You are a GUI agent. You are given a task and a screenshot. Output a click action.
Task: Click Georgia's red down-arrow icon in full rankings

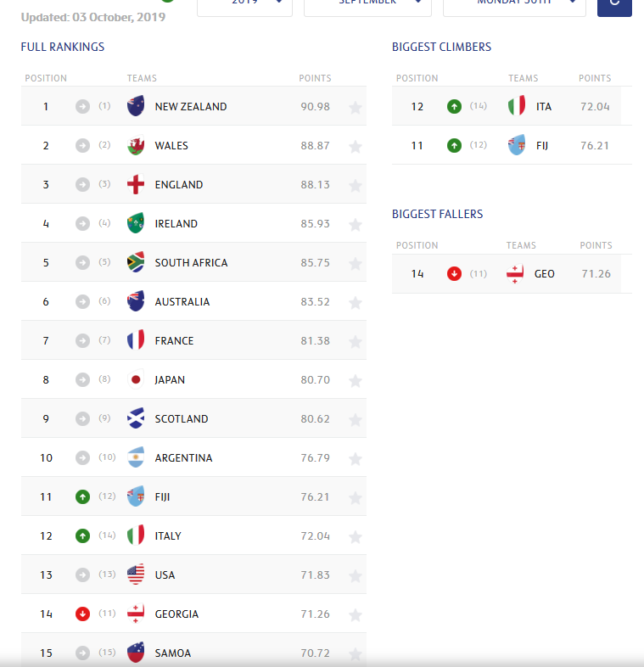click(x=82, y=614)
